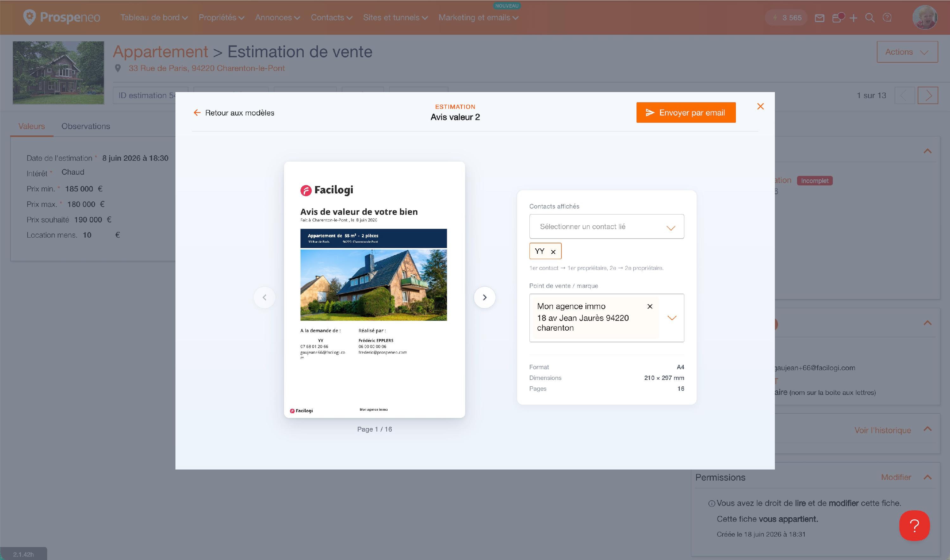Close the Avis valeur 2 dialog
The height and width of the screenshot is (560, 950).
pyautogui.click(x=760, y=106)
